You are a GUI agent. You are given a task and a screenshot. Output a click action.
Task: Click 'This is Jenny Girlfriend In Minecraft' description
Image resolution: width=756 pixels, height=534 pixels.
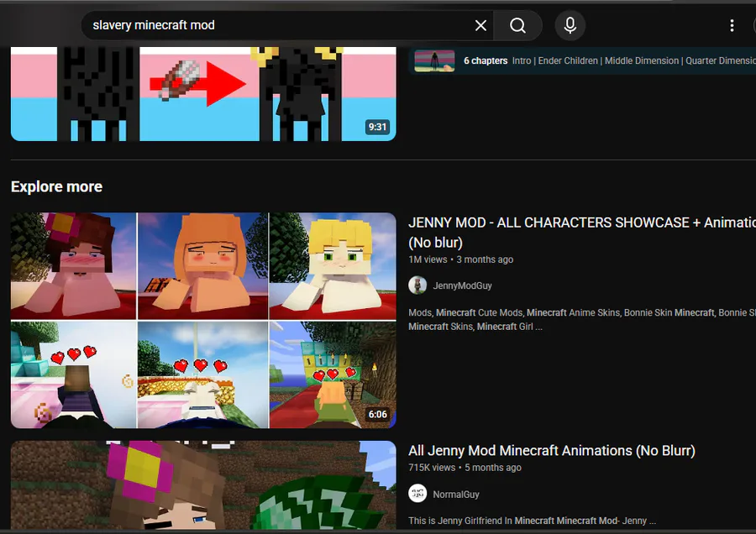[x=533, y=521]
